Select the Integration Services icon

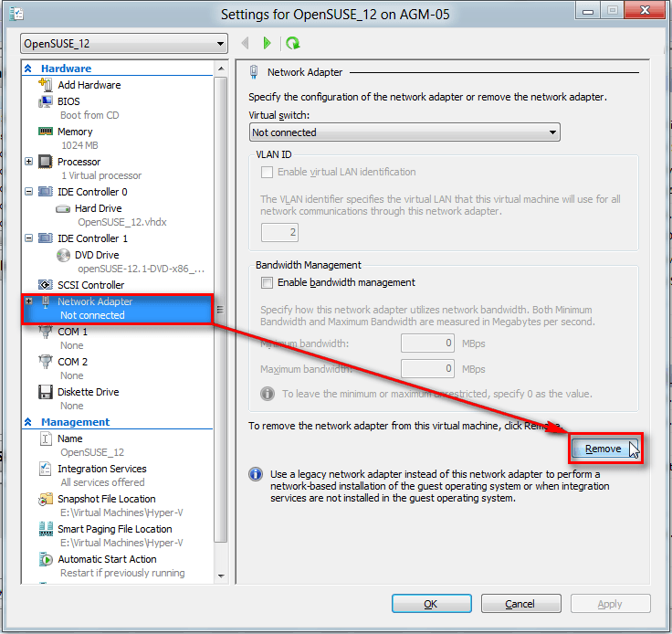[x=46, y=469]
